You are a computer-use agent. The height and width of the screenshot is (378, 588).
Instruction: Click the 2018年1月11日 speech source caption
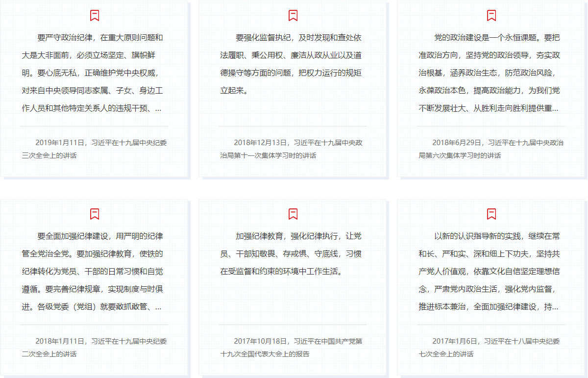[x=94, y=347]
